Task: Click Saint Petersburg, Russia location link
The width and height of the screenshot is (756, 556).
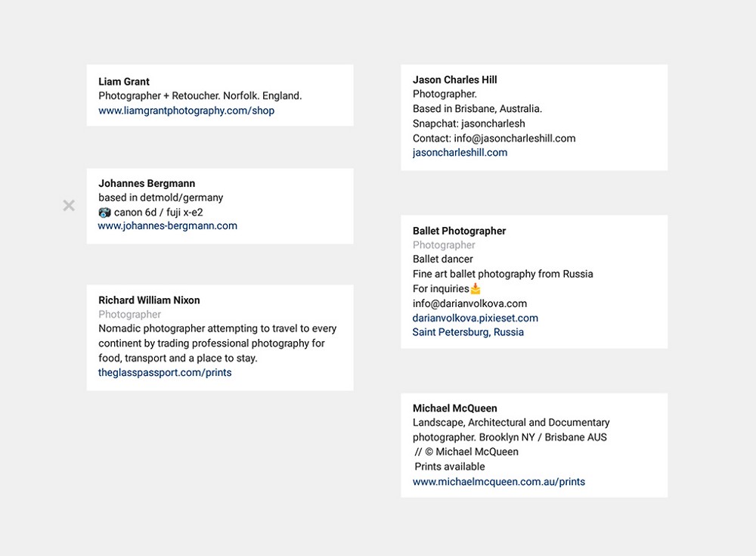Action: click(x=468, y=332)
